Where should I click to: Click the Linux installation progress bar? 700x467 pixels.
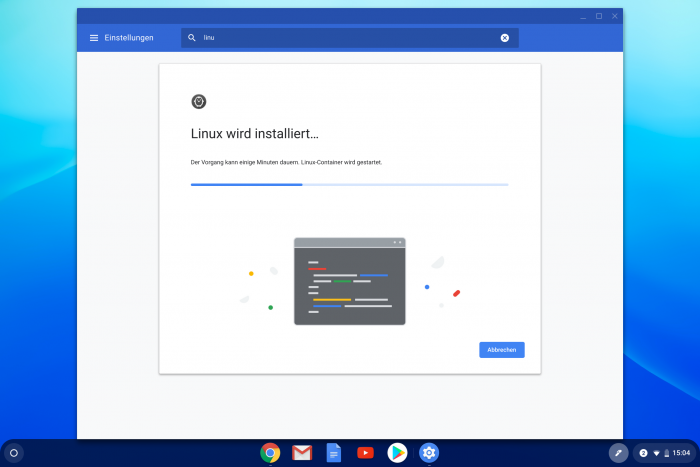349,184
